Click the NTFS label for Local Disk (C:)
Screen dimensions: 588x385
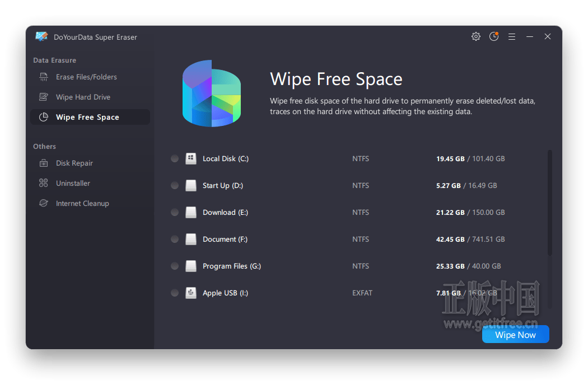(361, 158)
